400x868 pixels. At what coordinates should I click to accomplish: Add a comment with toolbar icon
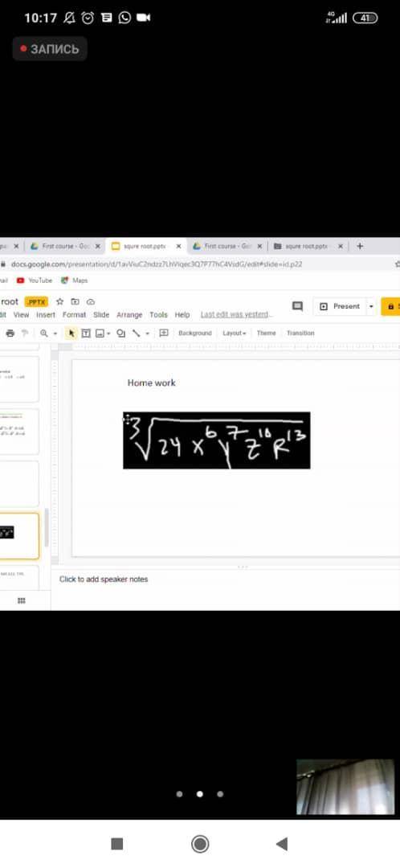click(x=164, y=333)
